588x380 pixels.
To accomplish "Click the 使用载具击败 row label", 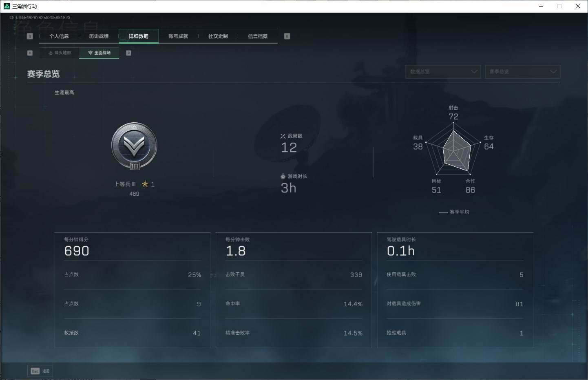I will (x=401, y=274).
